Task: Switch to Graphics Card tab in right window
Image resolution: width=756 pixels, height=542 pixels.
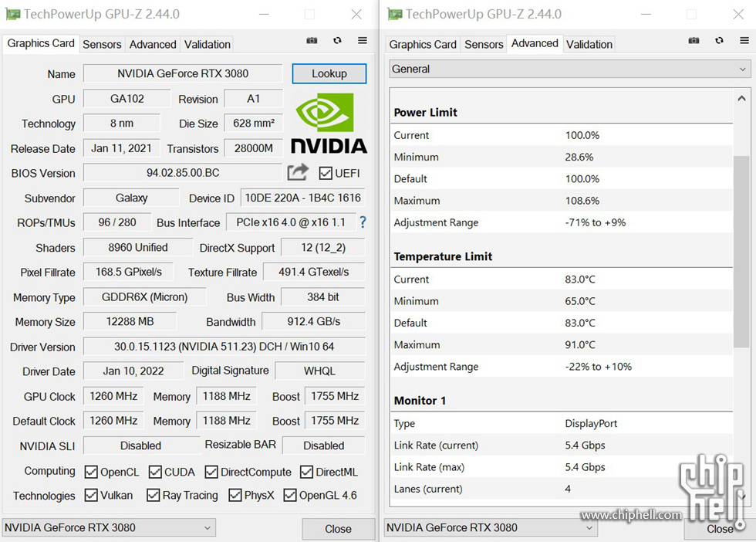Action: tap(423, 45)
